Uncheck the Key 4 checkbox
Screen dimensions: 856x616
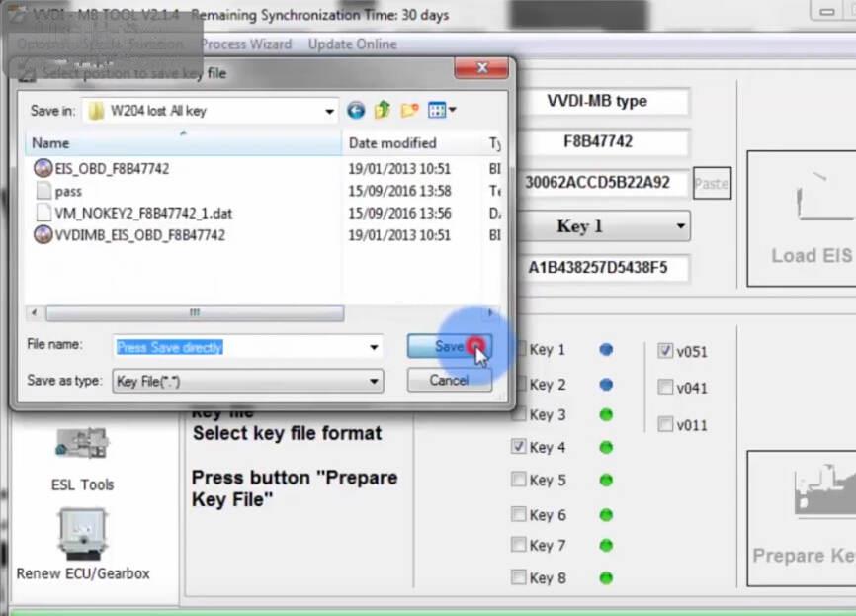519,447
